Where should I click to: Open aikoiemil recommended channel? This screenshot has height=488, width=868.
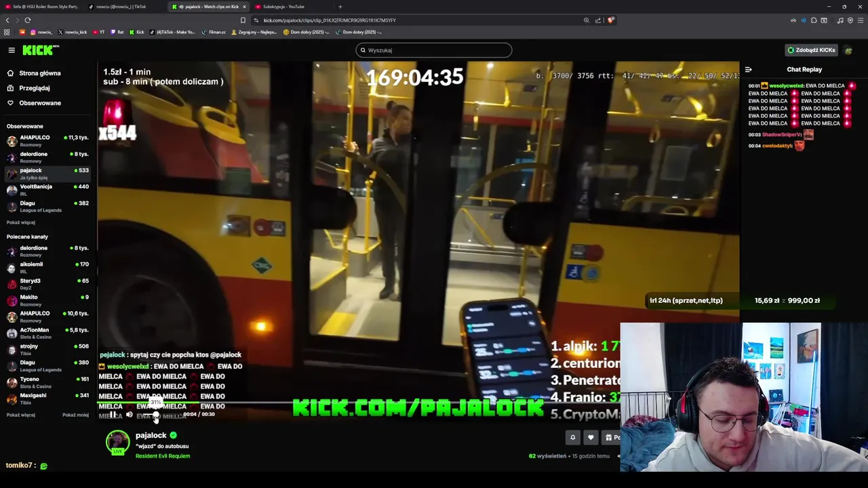(x=47, y=267)
